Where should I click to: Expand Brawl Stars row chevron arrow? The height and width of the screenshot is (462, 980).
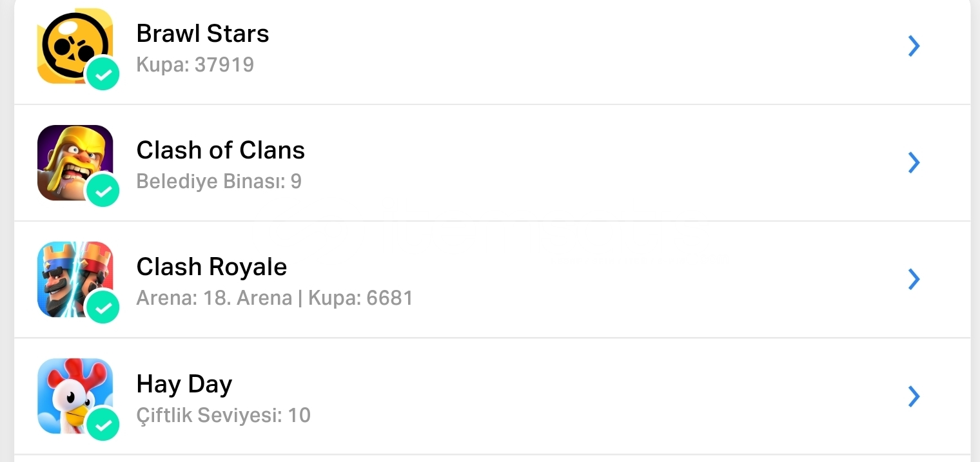click(914, 46)
